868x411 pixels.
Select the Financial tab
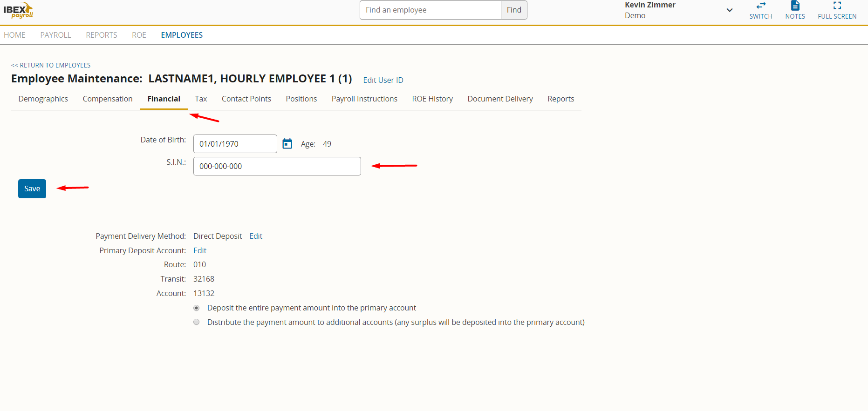[x=164, y=99]
